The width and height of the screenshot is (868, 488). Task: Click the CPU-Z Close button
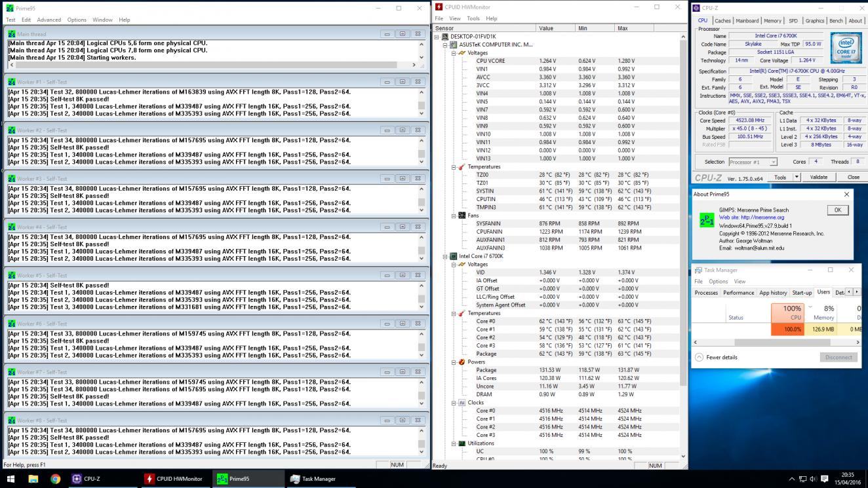click(x=853, y=177)
